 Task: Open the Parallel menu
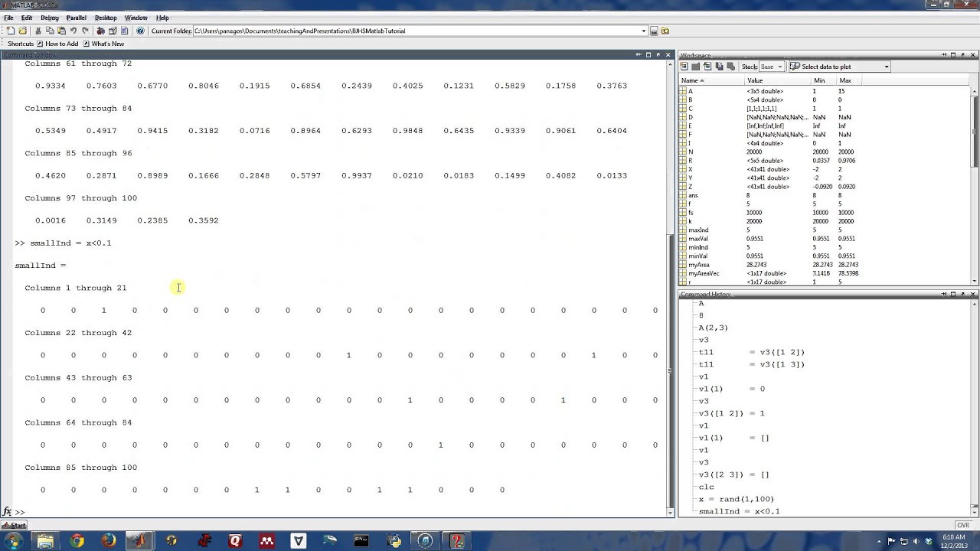point(77,18)
